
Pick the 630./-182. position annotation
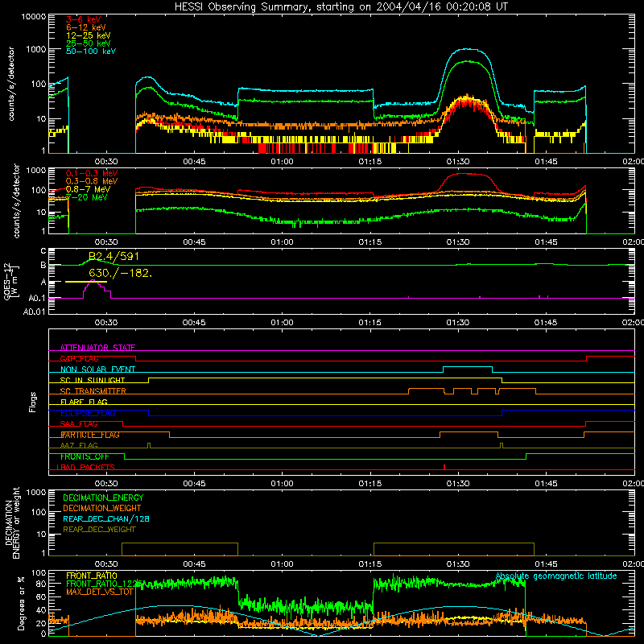pyautogui.click(x=120, y=273)
